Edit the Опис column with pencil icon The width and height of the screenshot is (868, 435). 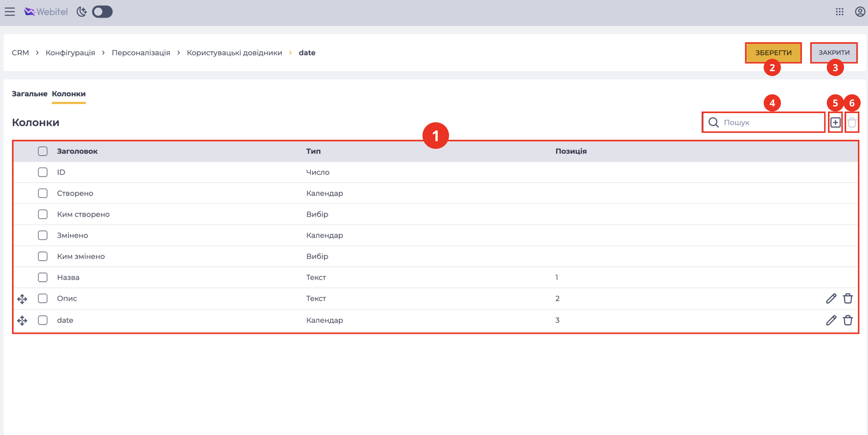[831, 298]
